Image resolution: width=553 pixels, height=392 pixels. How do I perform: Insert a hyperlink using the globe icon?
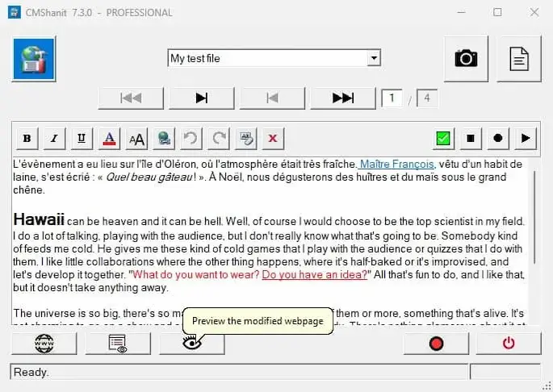[164, 138]
